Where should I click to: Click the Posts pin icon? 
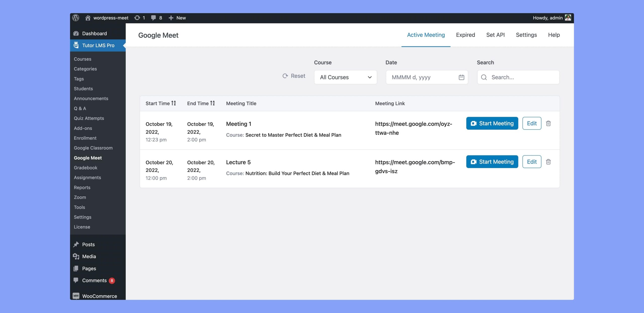point(76,245)
